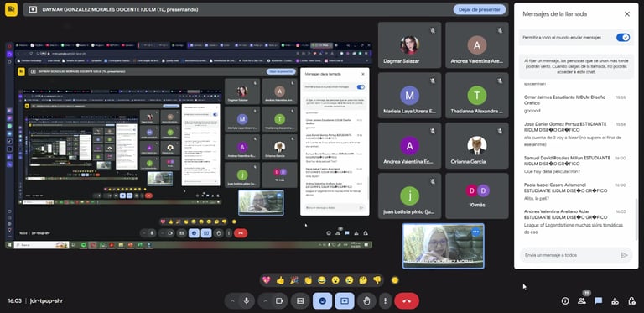Send the sparkling heart reaction
Viewport: 644px width, 313px height.
point(267,280)
